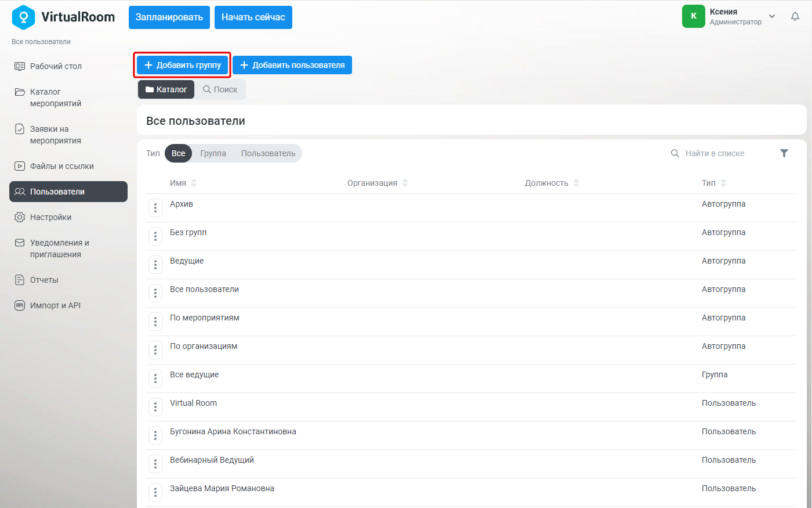Click the filter funnel icon
The height and width of the screenshot is (508, 812).
784,153
